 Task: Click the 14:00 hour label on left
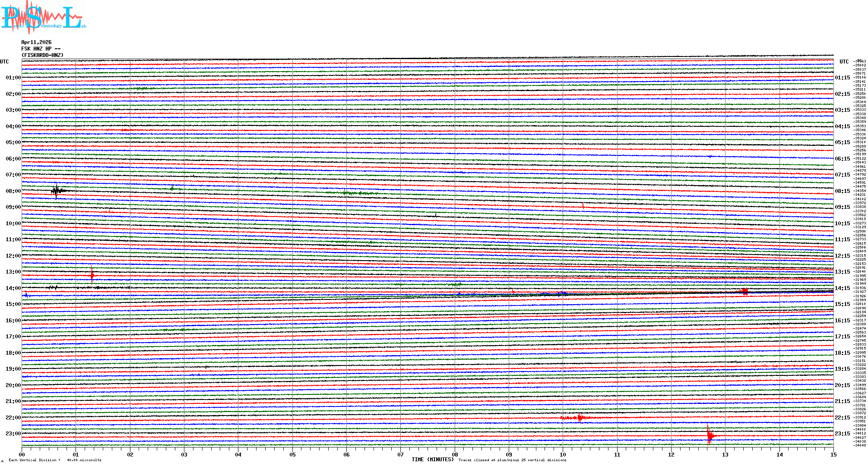13,288
